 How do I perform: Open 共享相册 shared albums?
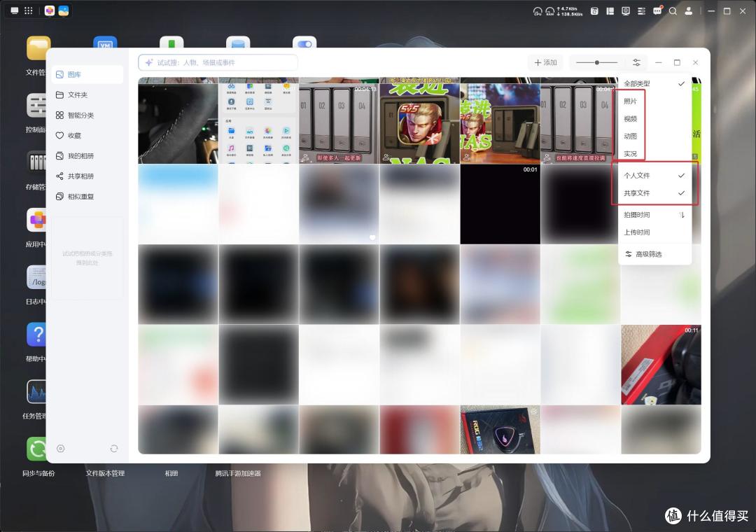pyautogui.click(x=87, y=176)
